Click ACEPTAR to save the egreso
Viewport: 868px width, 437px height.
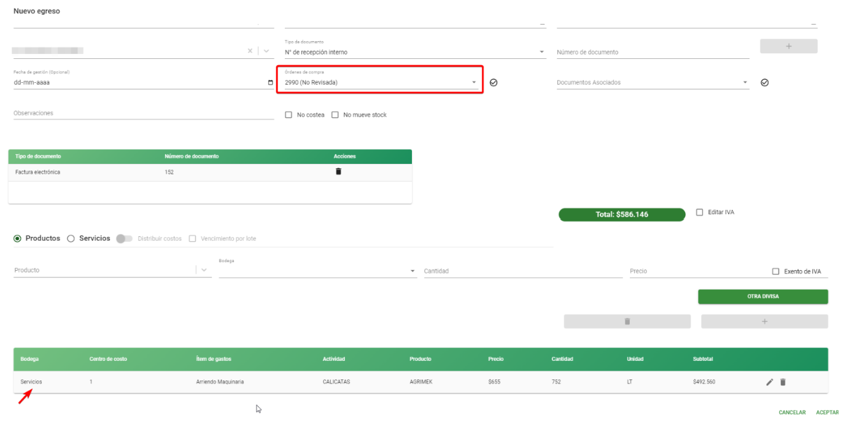click(x=827, y=412)
